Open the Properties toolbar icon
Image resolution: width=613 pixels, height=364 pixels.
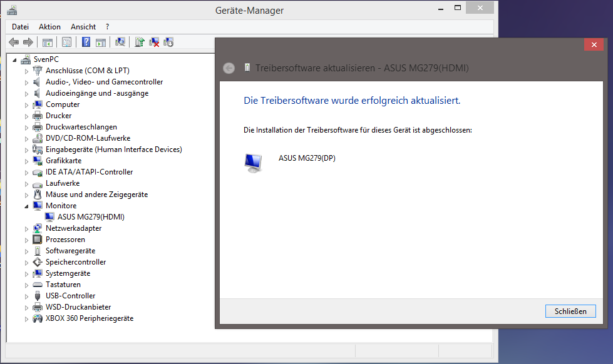pos(67,42)
